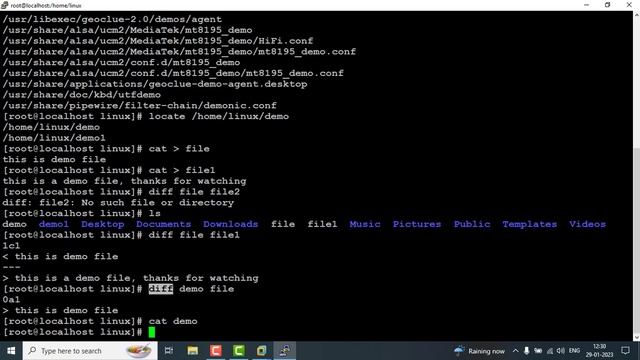Click 'Desktop' in the ls output
Screen dimensions: 640x360
(102, 224)
